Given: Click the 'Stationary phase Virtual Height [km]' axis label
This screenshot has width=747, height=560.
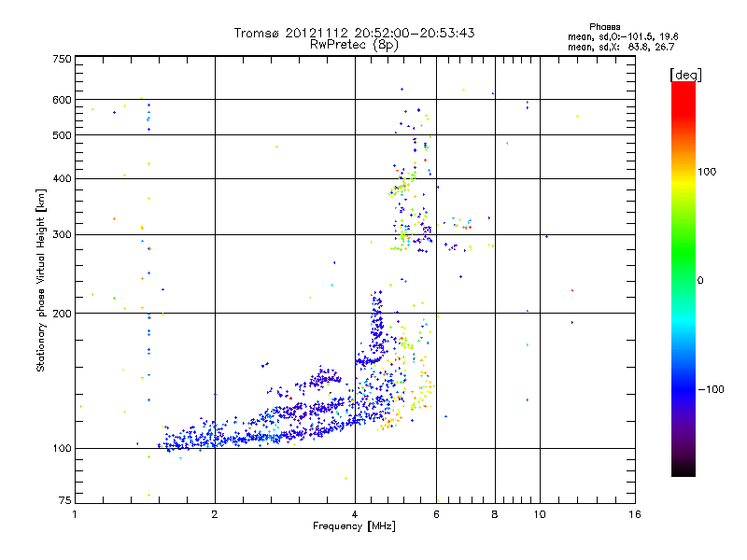Looking at the screenshot, I should pyautogui.click(x=41, y=281).
